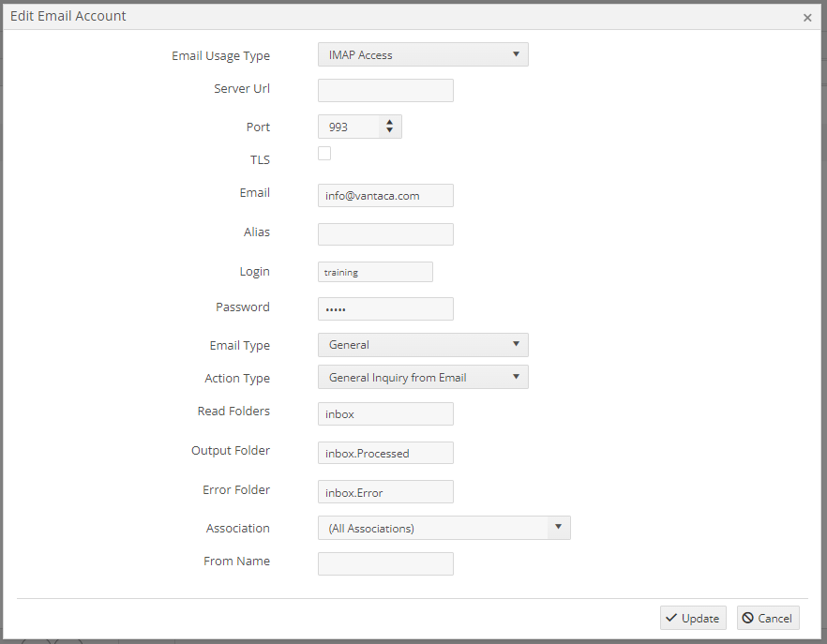827x644 pixels.
Task: Click the Email address field
Action: click(385, 195)
